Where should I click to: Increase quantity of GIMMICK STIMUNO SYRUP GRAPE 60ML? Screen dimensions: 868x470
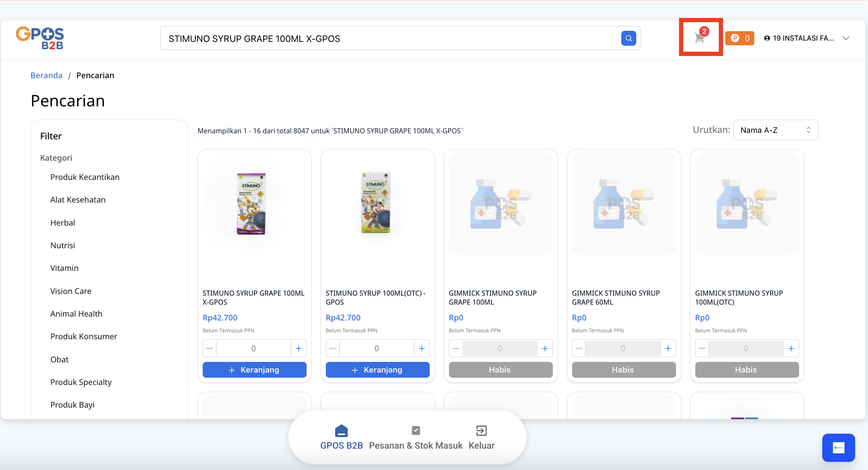(x=668, y=349)
